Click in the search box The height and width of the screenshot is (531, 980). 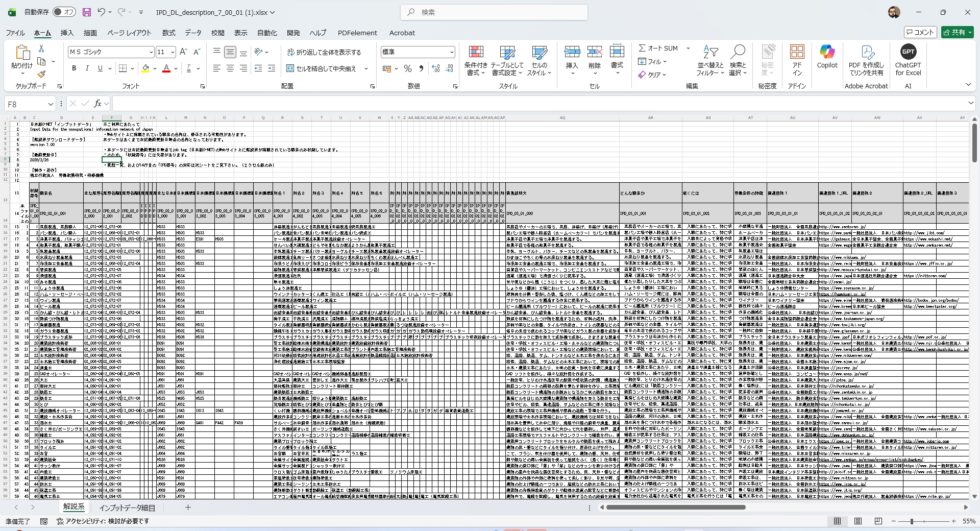pyautogui.click(x=494, y=12)
